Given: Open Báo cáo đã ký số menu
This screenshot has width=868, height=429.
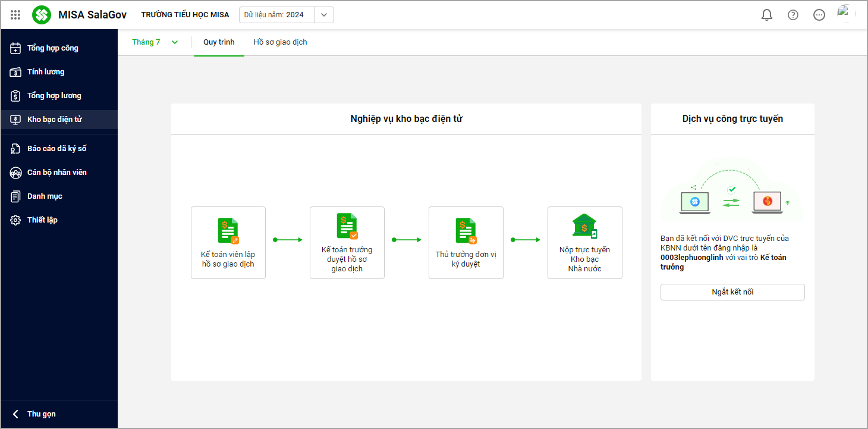Looking at the screenshot, I should click(x=56, y=149).
